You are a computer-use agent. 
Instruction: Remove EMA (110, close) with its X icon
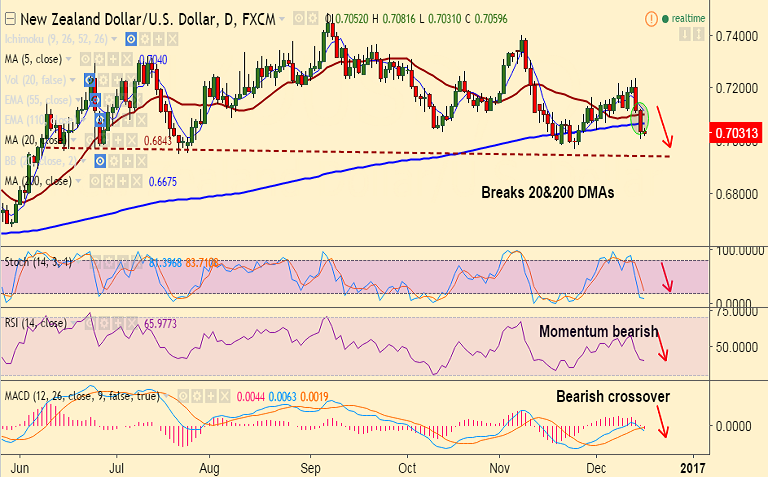point(141,120)
